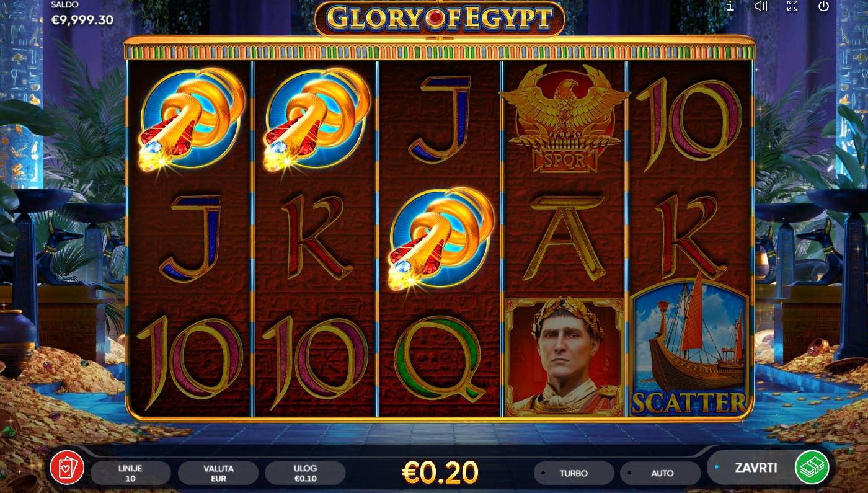Open the Linije 10 lines selector
The image size is (868, 493).
click(x=131, y=473)
